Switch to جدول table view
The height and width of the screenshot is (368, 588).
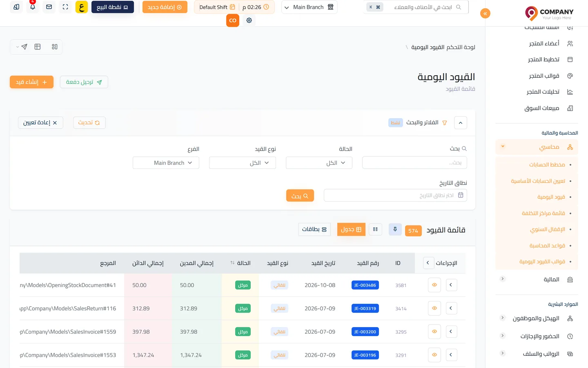[x=351, y=229]
